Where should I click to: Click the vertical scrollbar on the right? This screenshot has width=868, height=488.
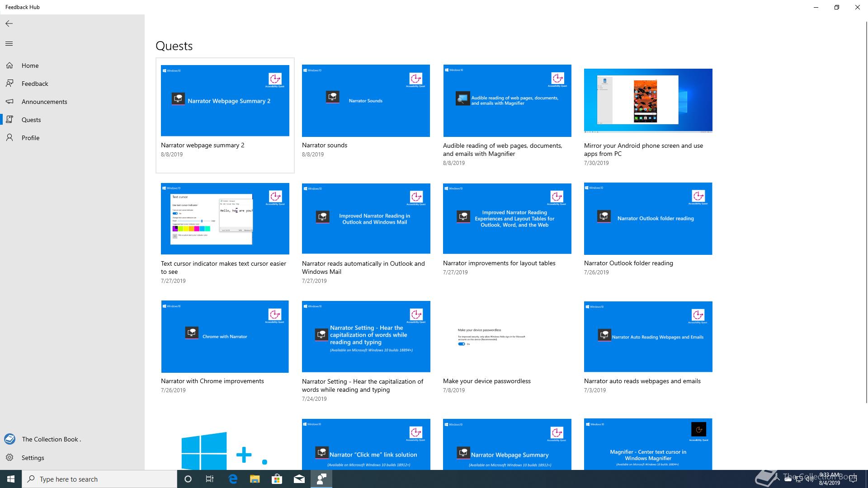pos(866,212)
